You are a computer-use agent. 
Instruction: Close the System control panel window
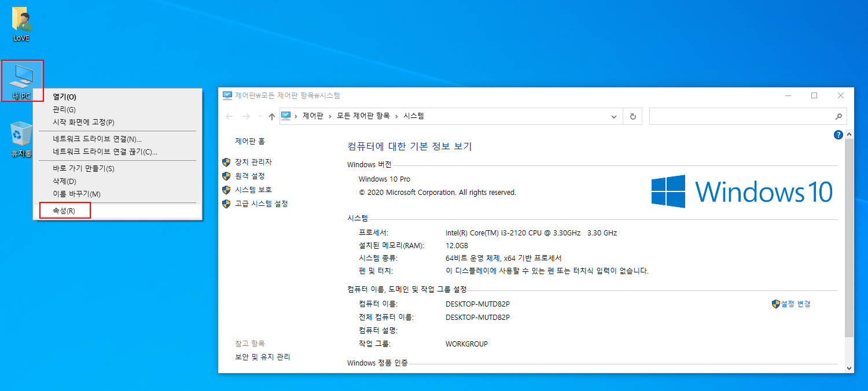pos(841,95)
